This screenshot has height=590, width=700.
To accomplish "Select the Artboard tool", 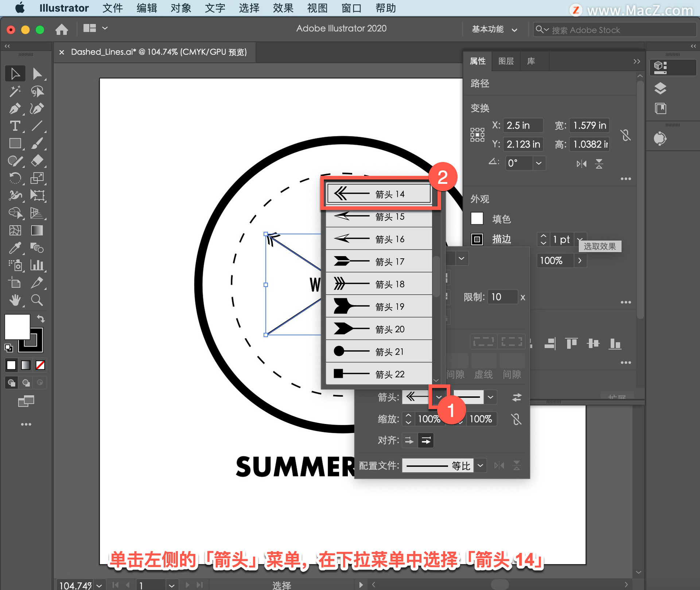I will (x=15, y=283).
